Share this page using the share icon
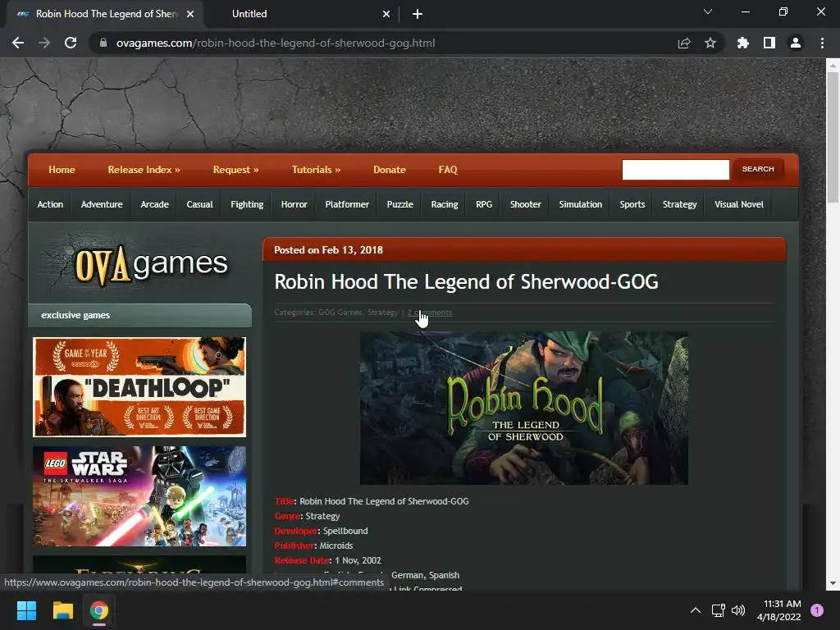840x630 pixels. coord(684,43)
